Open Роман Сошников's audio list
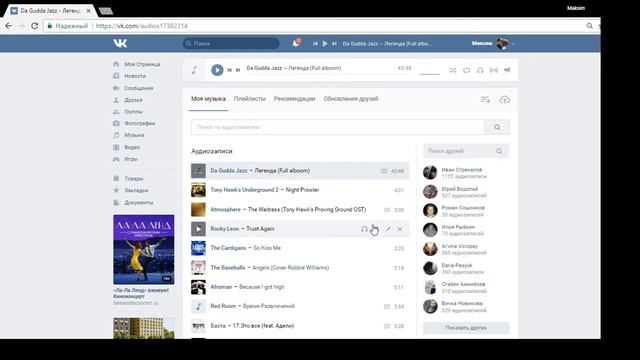The image size is (640, 360). 463,208
